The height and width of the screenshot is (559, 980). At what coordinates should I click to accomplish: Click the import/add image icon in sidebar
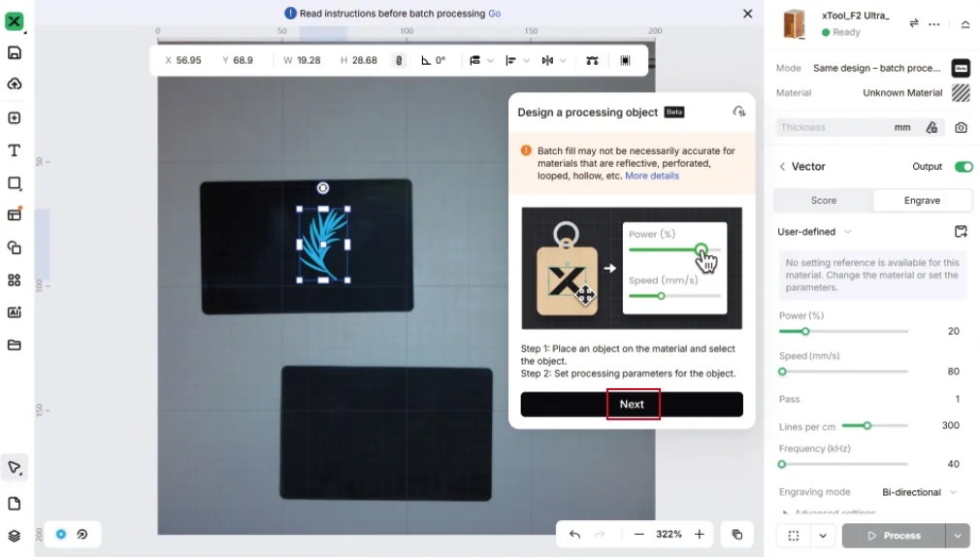click(x=14, y=118)
